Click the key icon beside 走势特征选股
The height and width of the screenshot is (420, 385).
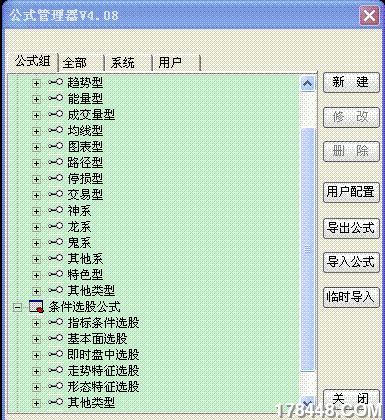[x=55, y=370]
